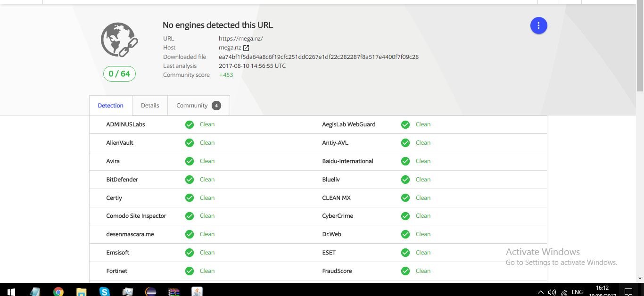Click the Clean result next to Certly
This screenshot has height=296, width=644.
click(x=207, y=198)
